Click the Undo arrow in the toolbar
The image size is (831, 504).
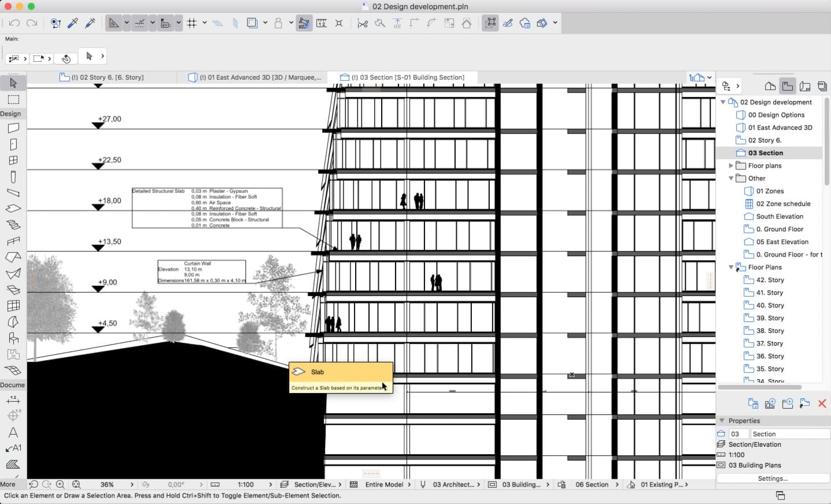coord(14,23)
